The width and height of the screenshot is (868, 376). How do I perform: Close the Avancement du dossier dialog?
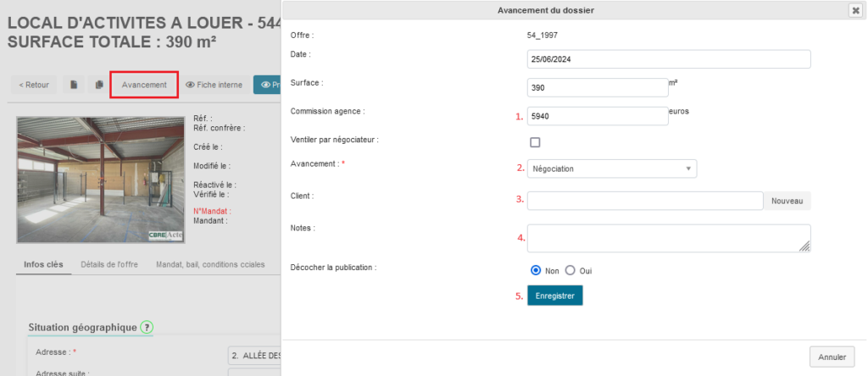pyautogui.click(x=854, y=10)
